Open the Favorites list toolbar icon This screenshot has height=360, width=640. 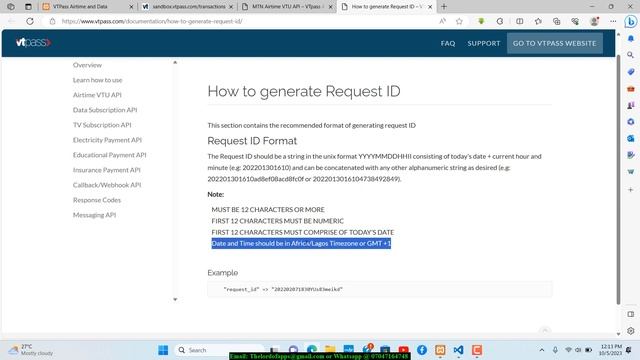point(538,21)
